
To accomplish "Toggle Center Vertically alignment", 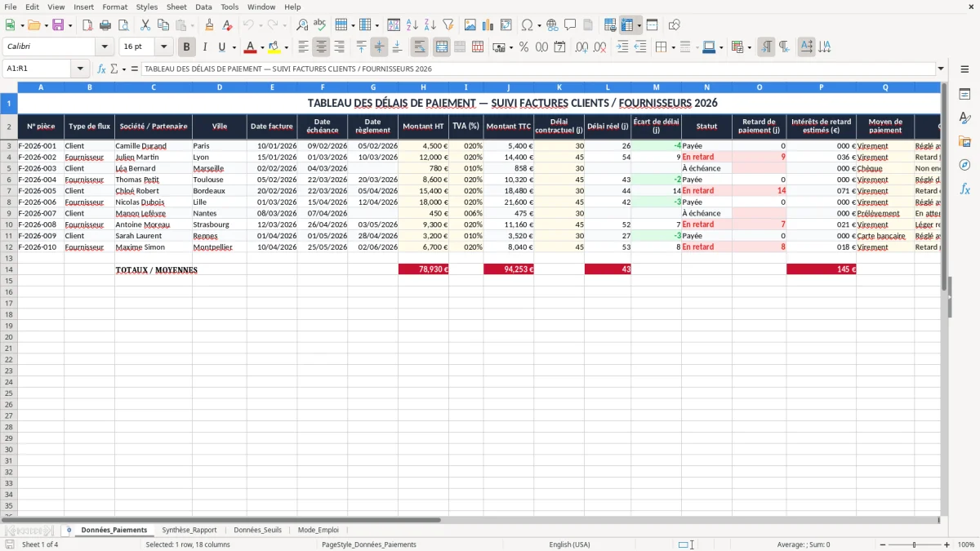I will coord(379,47).
